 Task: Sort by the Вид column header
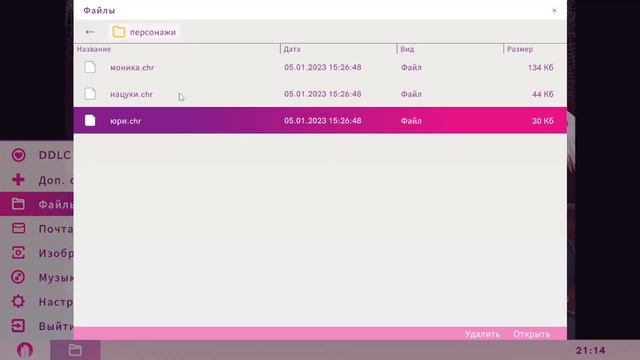point(407,49)
